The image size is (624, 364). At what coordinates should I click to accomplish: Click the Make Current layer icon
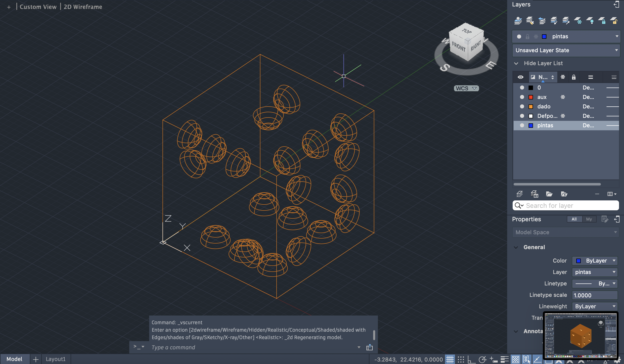pyautogui.click(x=518, y=21)
